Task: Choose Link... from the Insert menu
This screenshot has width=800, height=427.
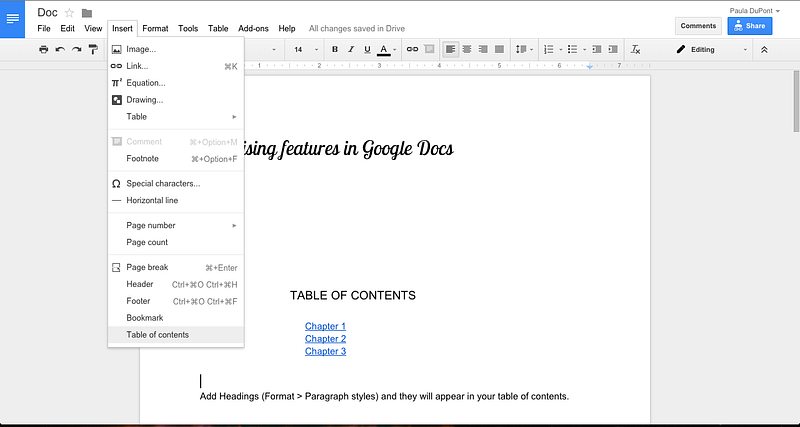Action: tap(176, 66)
